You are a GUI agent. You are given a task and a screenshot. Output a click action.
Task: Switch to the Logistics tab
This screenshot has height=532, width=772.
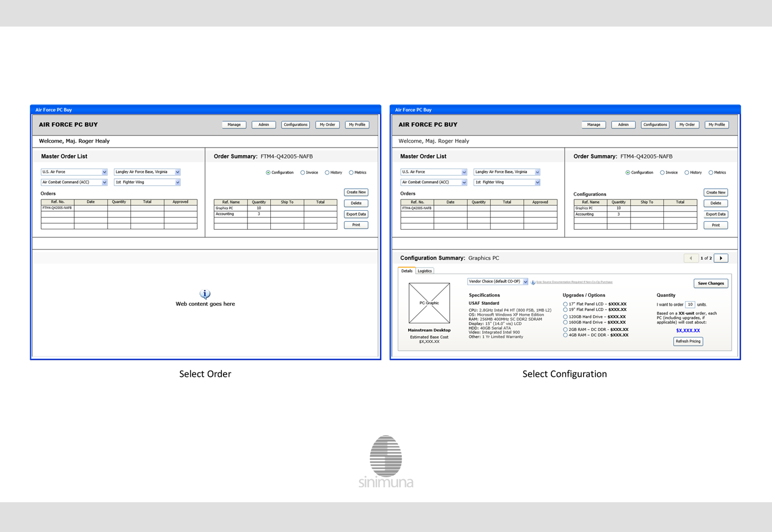[x=425, y=271]
